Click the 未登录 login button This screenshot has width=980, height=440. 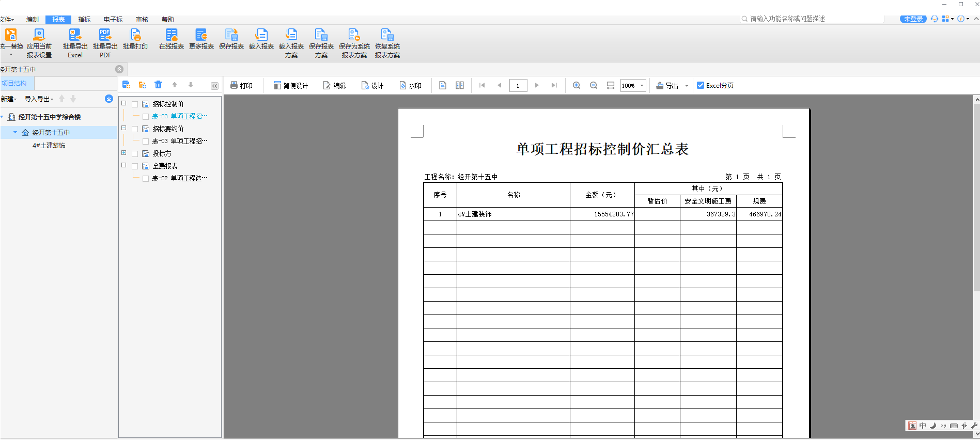pos(913,19)
